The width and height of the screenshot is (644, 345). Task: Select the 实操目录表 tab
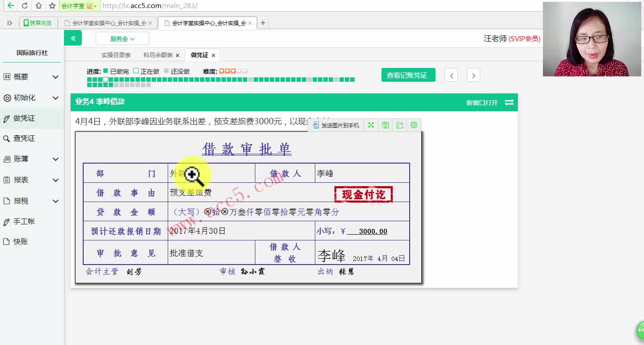[115, 55]
